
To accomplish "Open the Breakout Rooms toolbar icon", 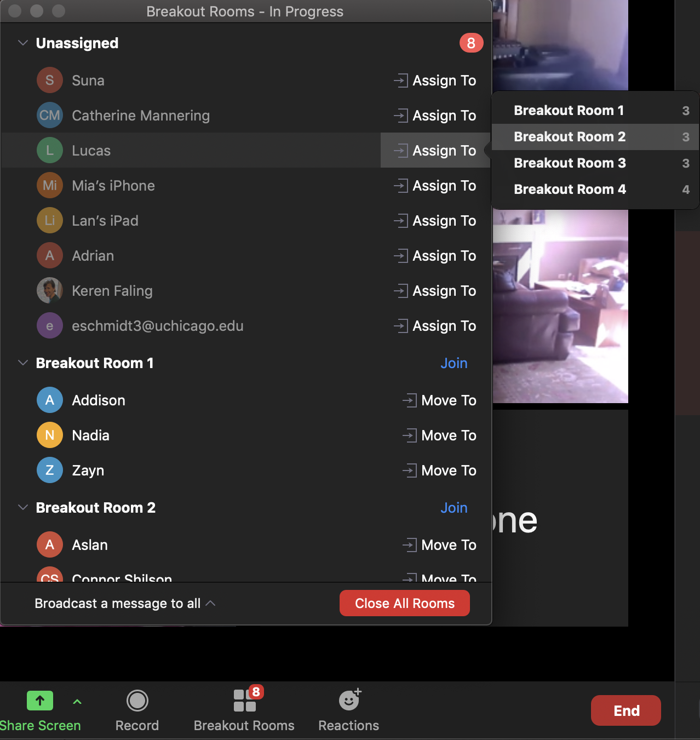I will (244, 701).
